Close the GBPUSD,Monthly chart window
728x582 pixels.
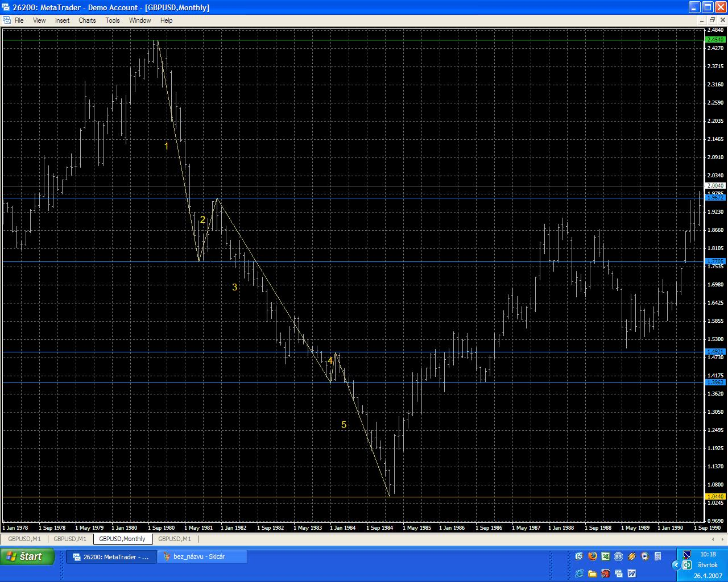(722, 20)
